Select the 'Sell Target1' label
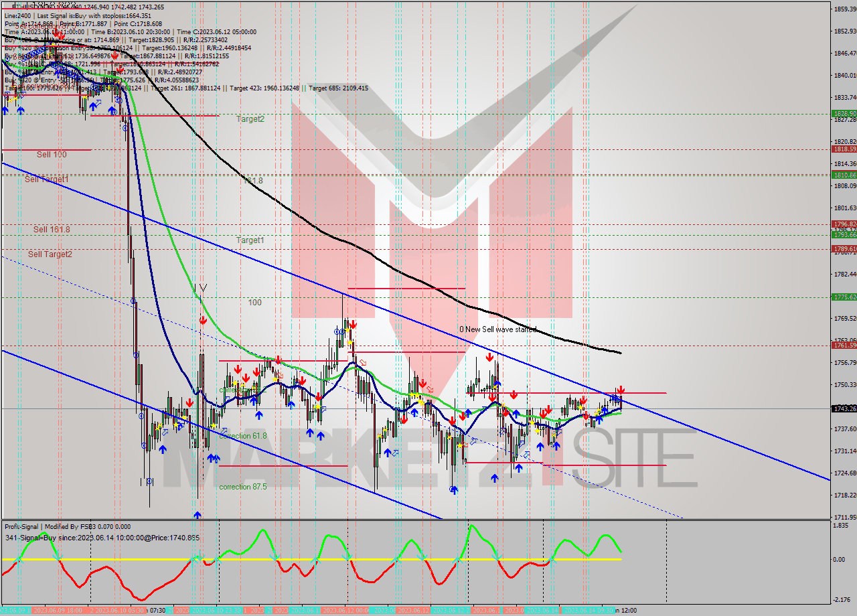Image resolution: width=857 pixels, height=616 pixels. 47,179
